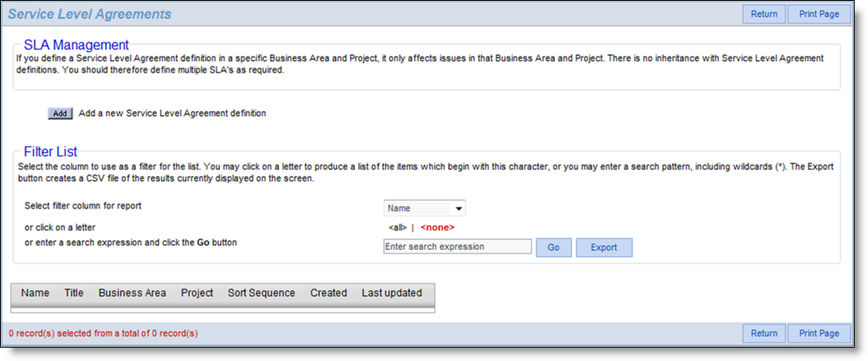Click the top Print Page button
This screenshot has width=868, height=361.
[x=819, y=14]
